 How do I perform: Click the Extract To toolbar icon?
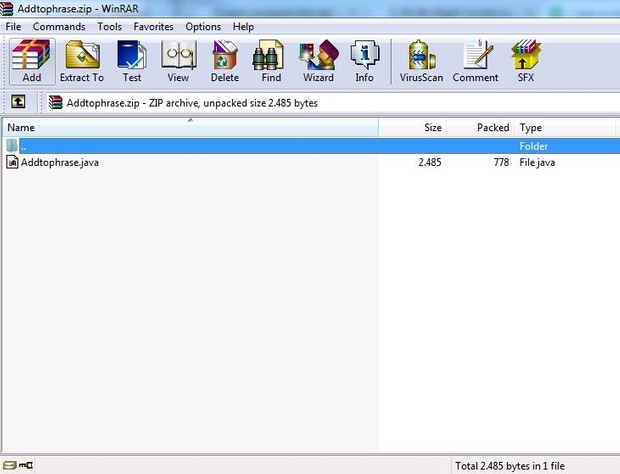(82, 61)
